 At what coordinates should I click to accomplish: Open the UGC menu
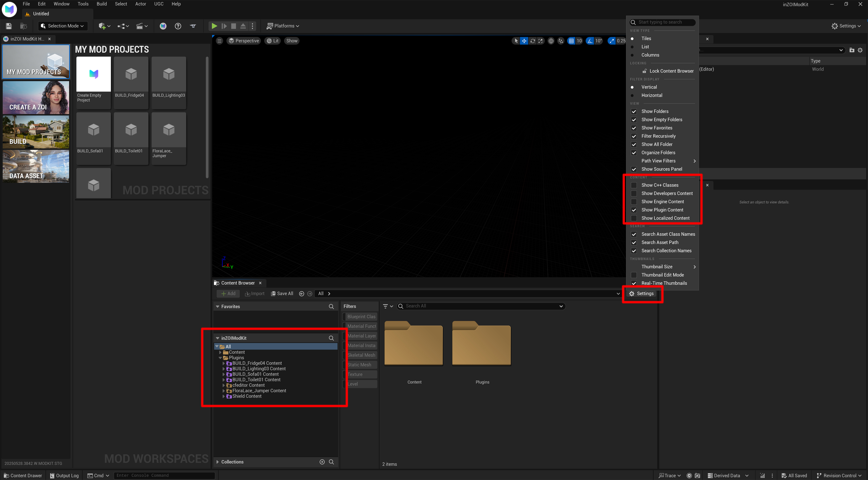coord(159,4)
